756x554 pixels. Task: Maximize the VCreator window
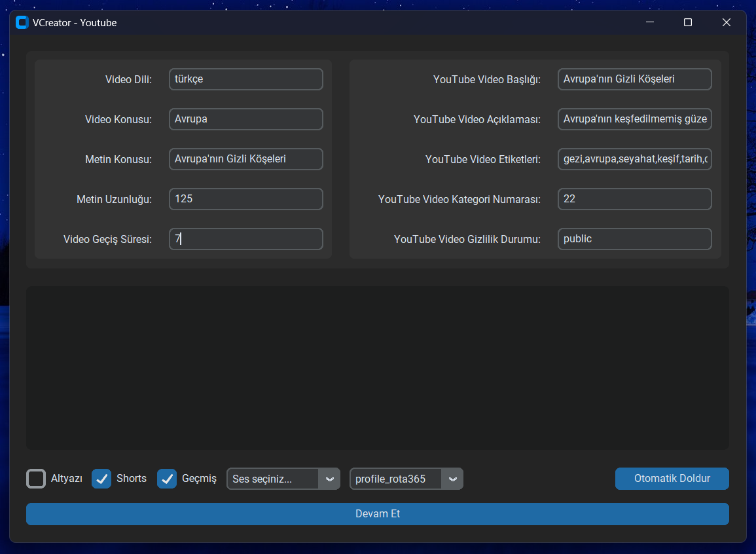(x=688, y=23)
